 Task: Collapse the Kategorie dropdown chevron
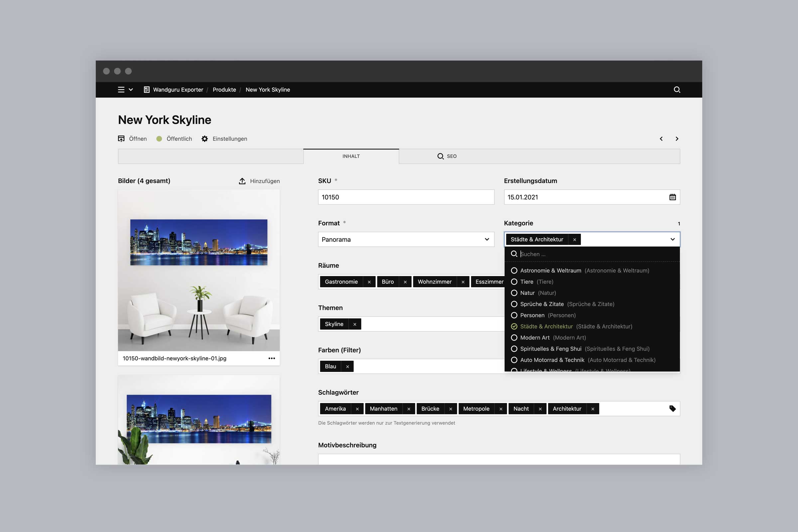click(x=672, y=239)
